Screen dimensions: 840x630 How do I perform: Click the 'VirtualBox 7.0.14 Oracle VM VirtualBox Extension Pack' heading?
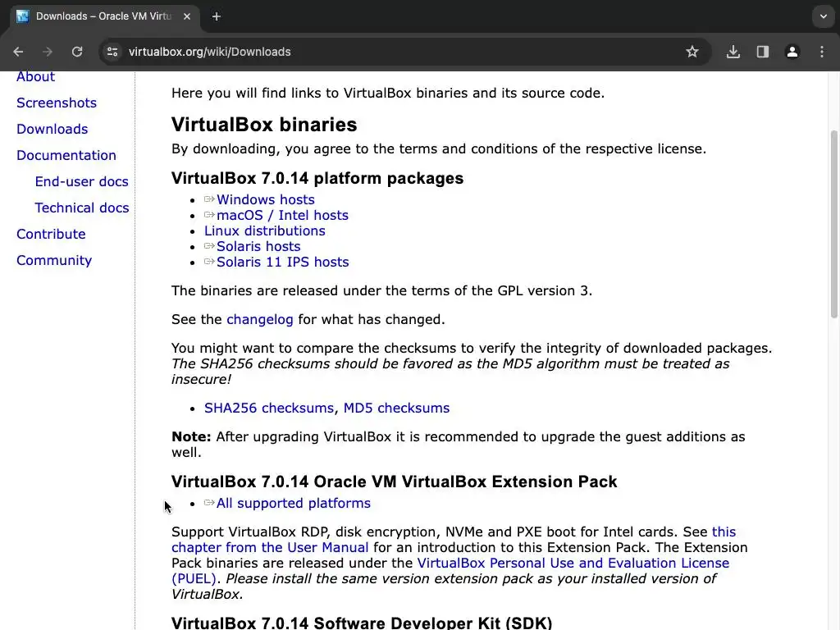point(395,482)
